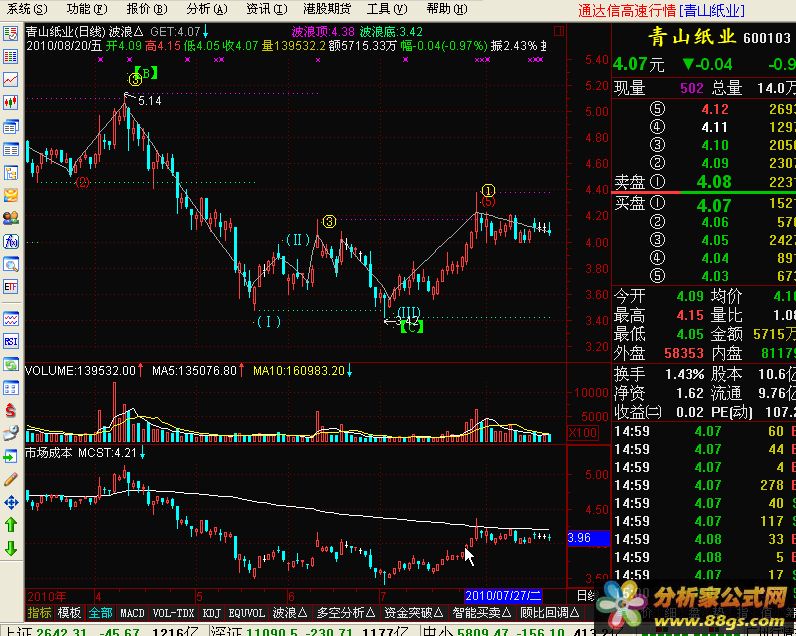Image resolution: width=796 pixels, height=636 pixels.
Task: Open the window grid layout icon
Action: click(11, 388)
